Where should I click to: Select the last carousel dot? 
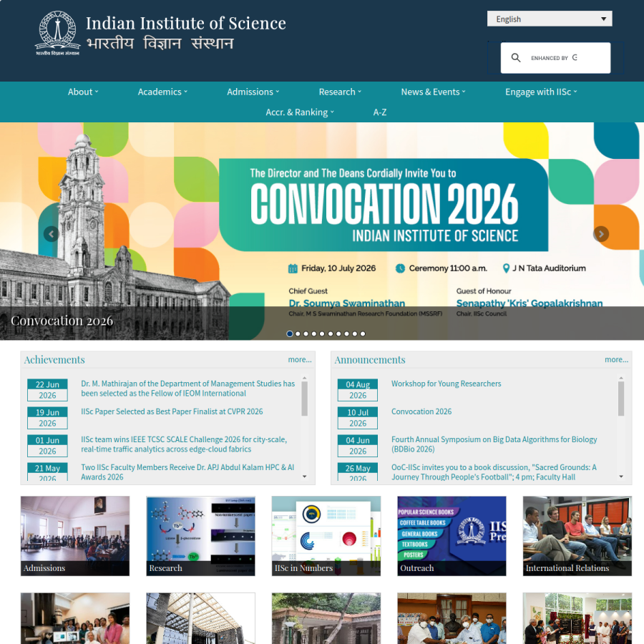[x=363, y=334]
